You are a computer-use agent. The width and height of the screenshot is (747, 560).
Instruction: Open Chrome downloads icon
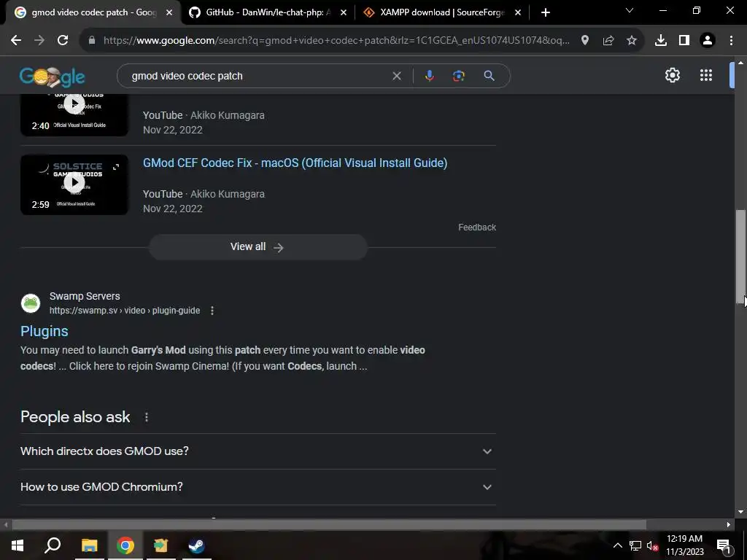(661, 41)
